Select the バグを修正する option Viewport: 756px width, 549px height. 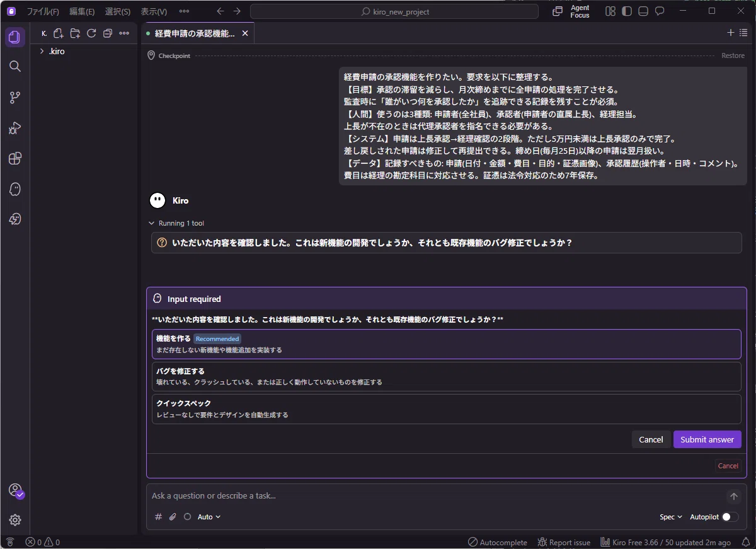click(446, 376)
